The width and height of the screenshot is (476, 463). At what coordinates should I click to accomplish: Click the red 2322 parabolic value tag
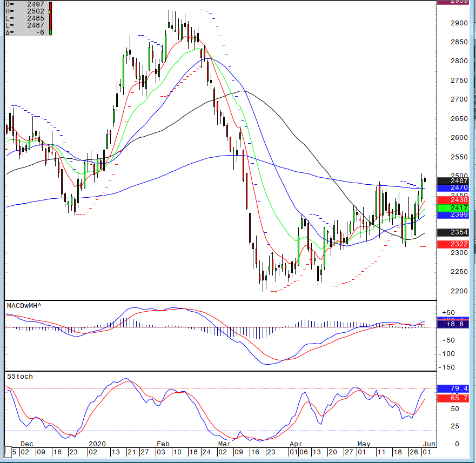click(x=453, y=244)
